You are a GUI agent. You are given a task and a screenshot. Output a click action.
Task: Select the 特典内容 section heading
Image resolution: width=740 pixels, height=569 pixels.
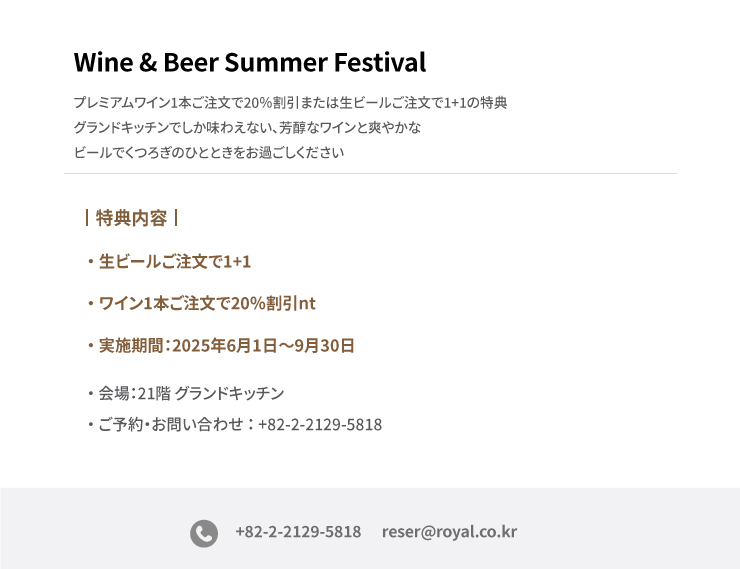(x=131, y=218)
